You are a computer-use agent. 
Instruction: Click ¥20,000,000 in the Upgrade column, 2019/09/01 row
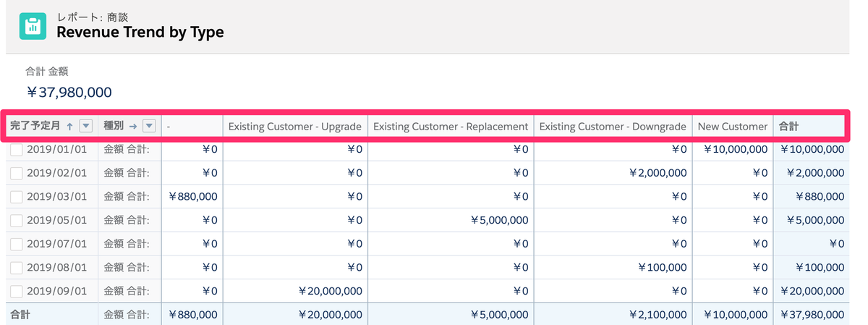click(330, 292)
